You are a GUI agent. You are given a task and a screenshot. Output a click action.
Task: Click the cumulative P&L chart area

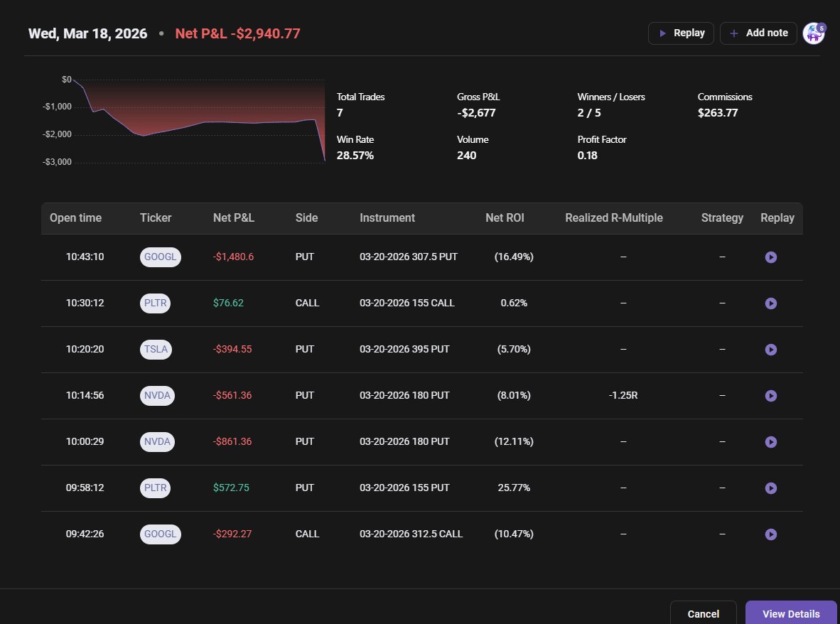coord(198,121)
